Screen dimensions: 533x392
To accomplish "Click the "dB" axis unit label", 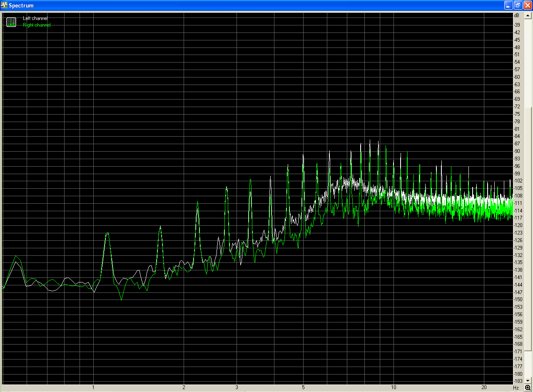I will pos(517,15).
